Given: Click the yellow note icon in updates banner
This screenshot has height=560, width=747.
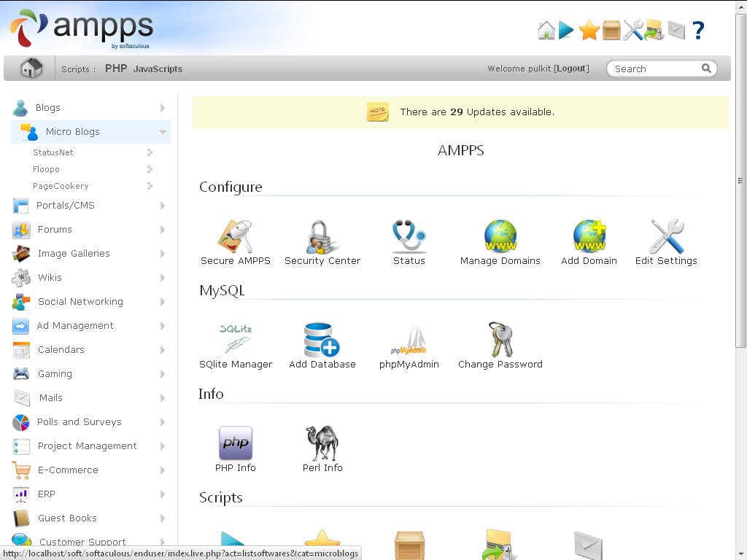Looking at the screenshot, I should (x=377, y=112).
